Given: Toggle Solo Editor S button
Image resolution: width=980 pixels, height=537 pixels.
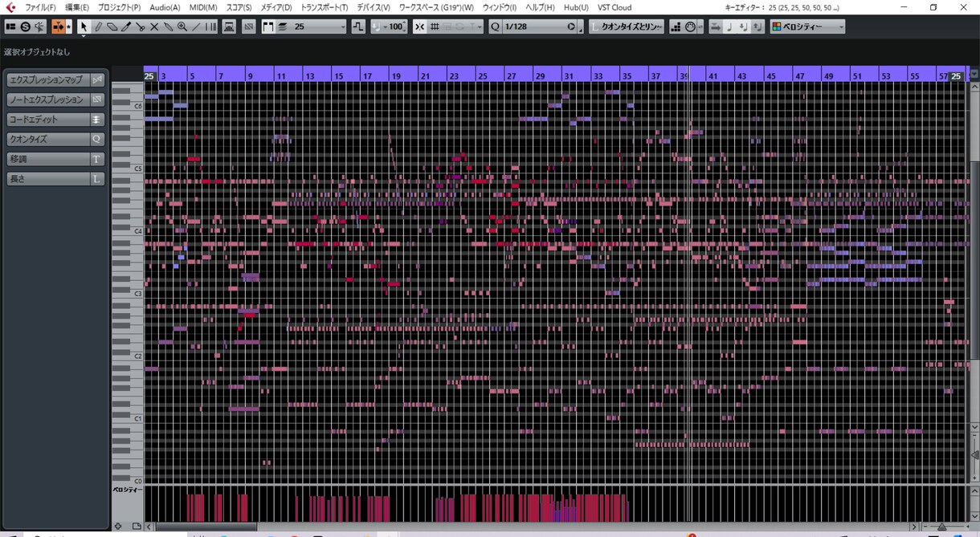Looking at the screenshot, I should pos(25,26).
